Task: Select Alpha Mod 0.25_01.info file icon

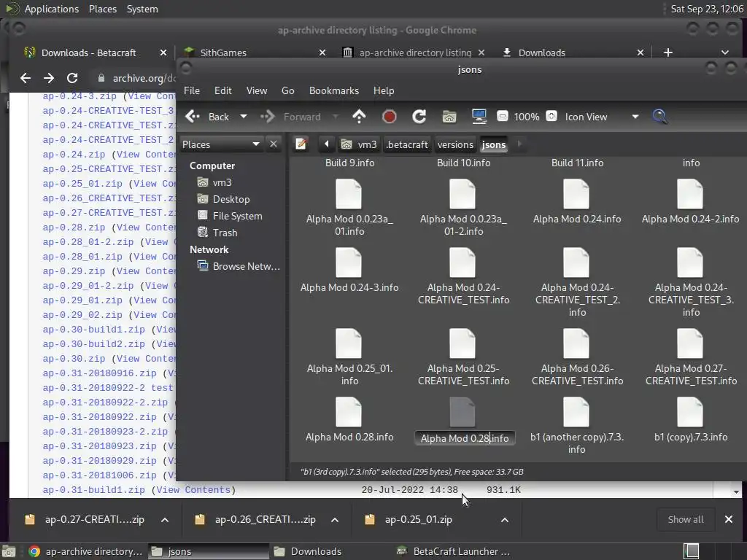Action: tap(349, 344)
